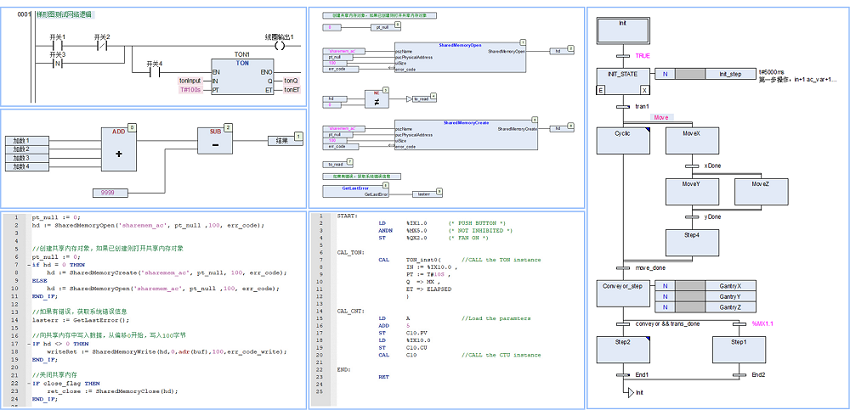The image size is (850, 410).
Task: Collapse the 'if hd = 0 THEN' block
Action: (28, 265)
